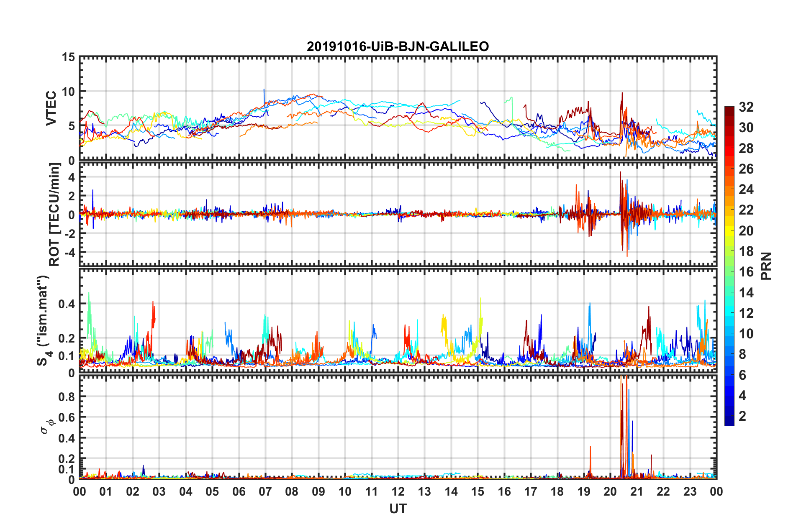Click colorbar tick label 24

click(746, 189)
